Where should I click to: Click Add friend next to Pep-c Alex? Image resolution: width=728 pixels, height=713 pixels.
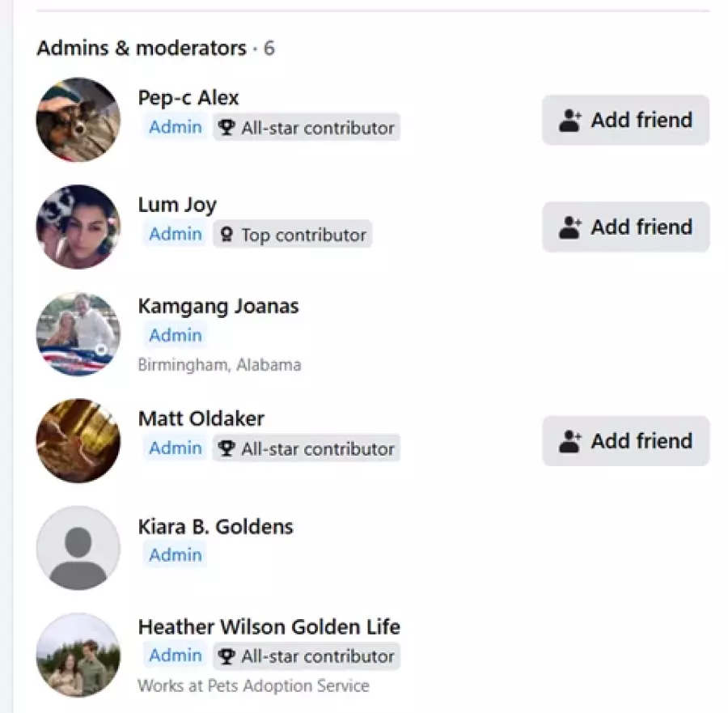tap(625, 120)
